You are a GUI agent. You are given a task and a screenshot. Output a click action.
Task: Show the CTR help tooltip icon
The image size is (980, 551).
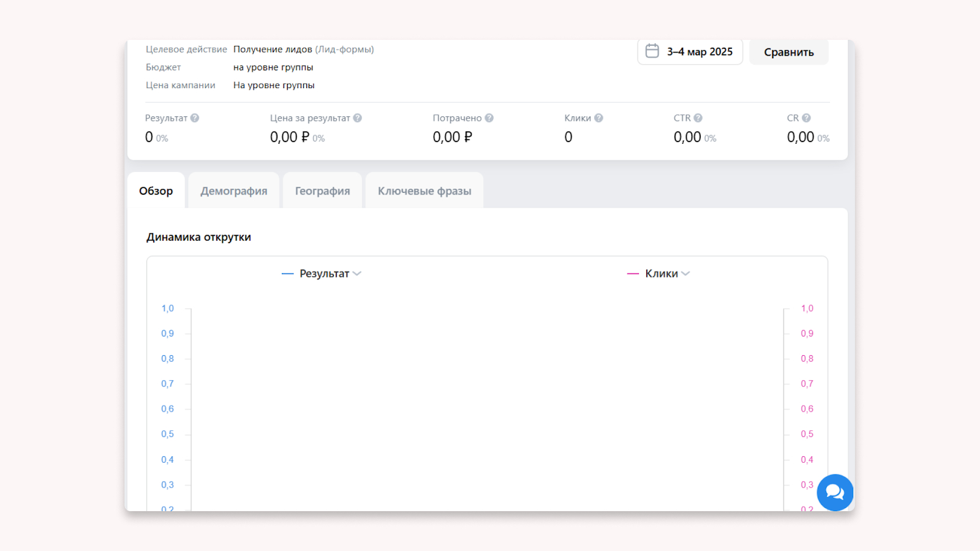(698, 118)
